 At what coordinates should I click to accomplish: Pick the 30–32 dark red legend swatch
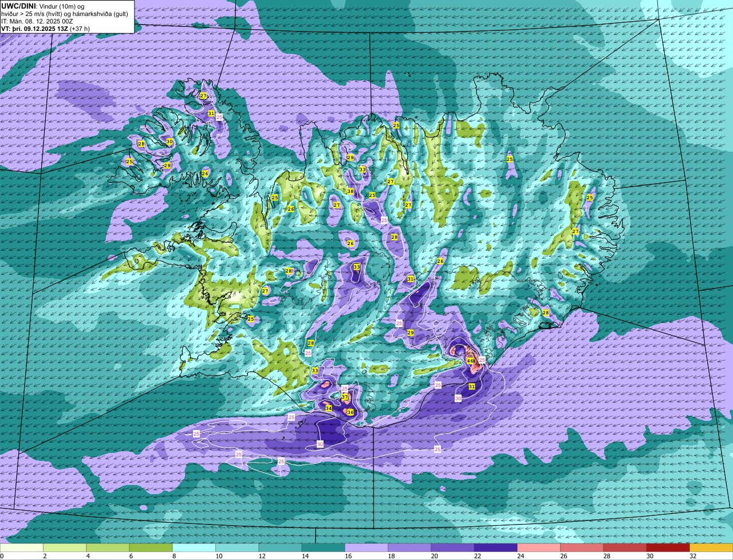(668, 548)
